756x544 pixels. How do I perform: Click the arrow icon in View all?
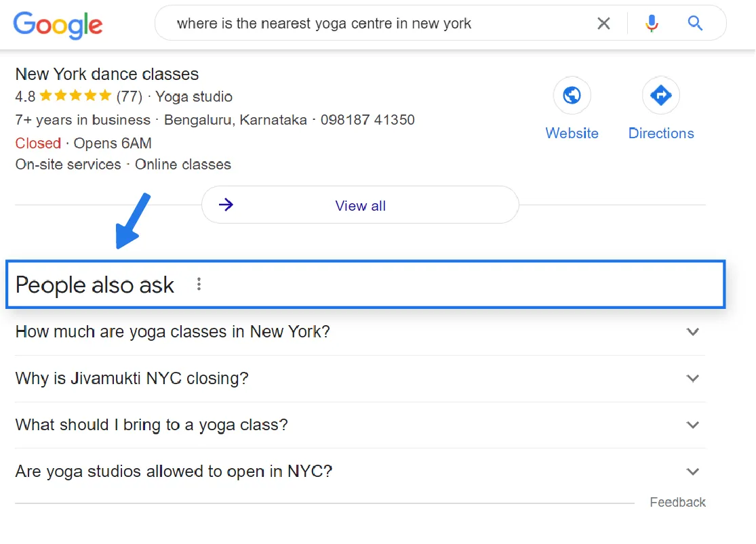pyautogui.click(x=226, y=205)
